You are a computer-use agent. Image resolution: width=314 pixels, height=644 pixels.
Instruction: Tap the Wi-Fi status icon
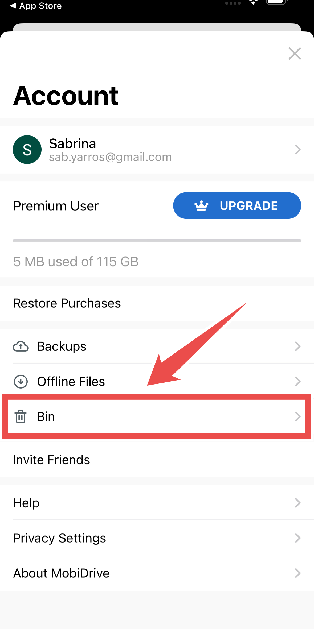tap(253, 3)
